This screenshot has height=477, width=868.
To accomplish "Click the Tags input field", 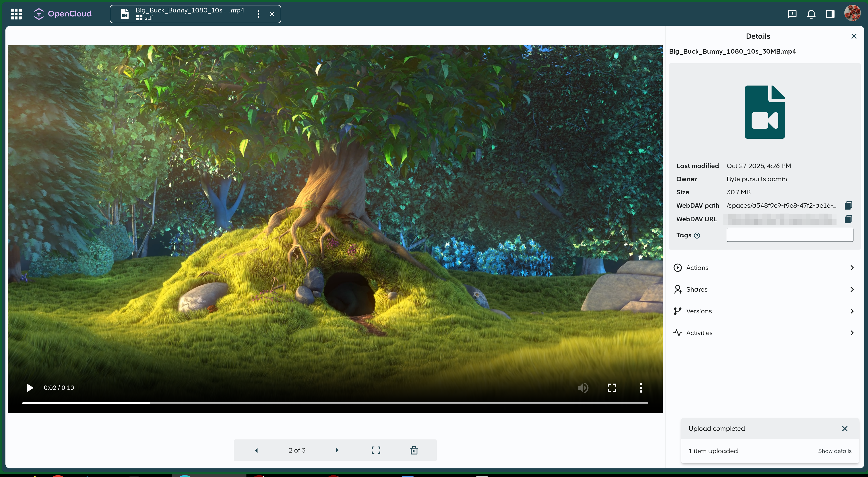I will (x=790, y=235).
